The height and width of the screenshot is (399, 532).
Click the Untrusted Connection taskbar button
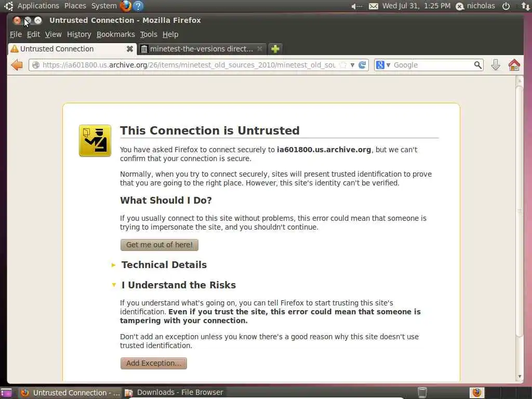[70, 393]
